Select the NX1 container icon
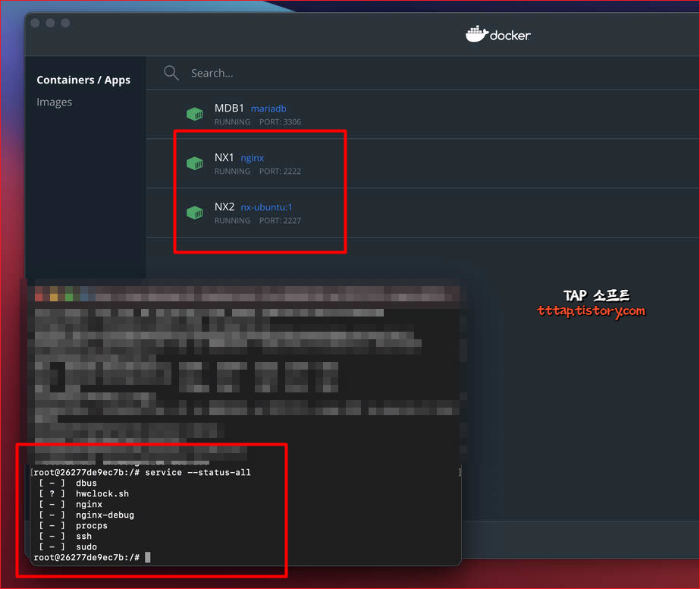Image resolution: width=700 pixels, height=589 pixels. click(195, 163)
